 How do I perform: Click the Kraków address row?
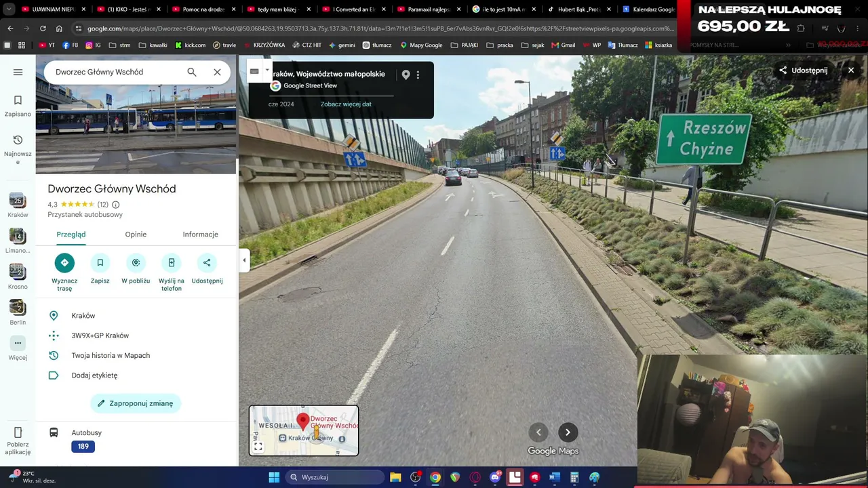(x=136, y=316)
